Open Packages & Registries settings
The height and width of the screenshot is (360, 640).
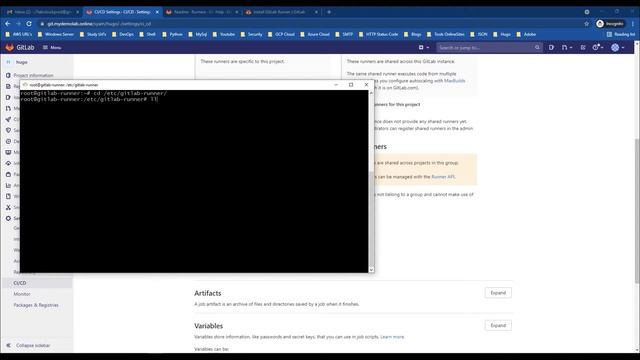[36, 305]
